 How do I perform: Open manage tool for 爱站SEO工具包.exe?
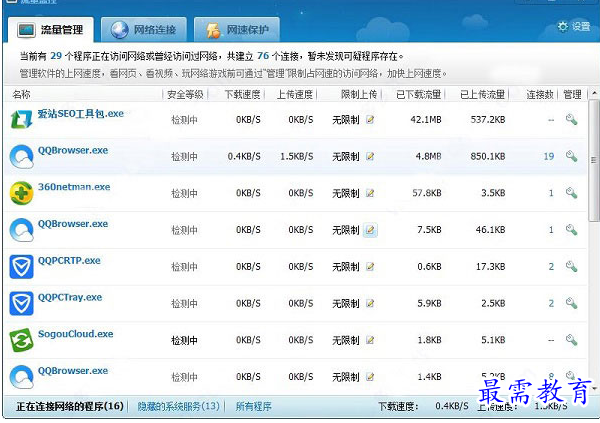coord(571,119)
